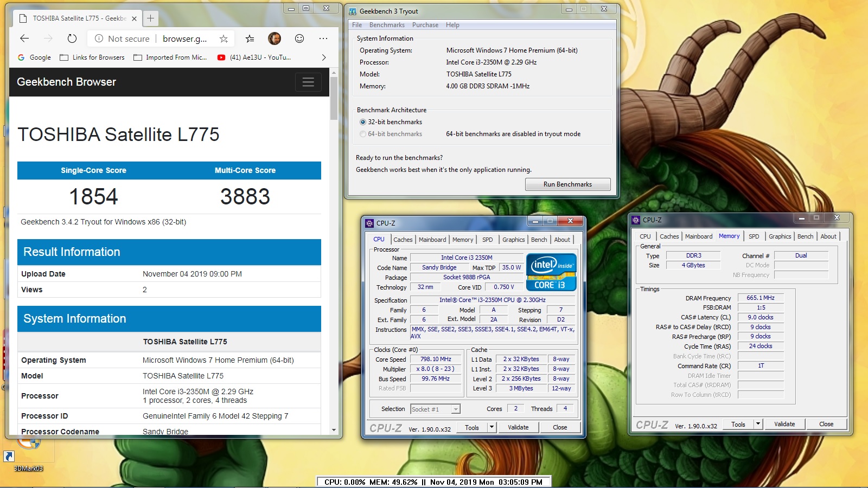Click the DRAM Frequency value 665.1 MHz
Screen dimensions: 868x488
click(x=761, y=298)
